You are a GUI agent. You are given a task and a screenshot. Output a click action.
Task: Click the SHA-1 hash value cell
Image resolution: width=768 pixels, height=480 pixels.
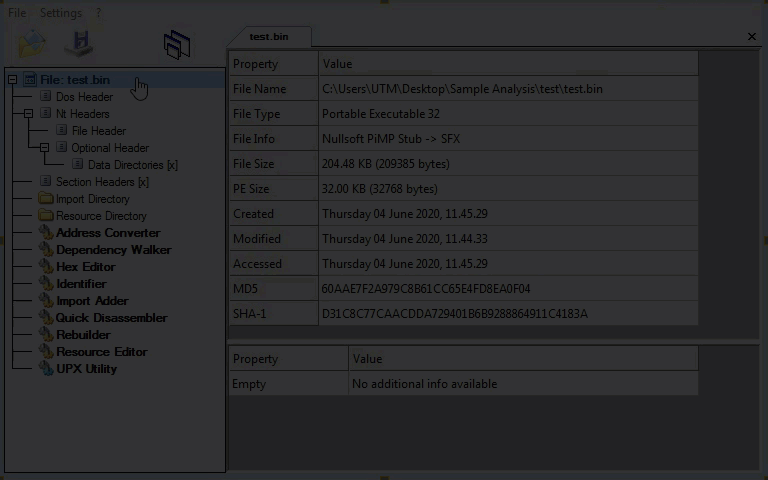point(508,313)
